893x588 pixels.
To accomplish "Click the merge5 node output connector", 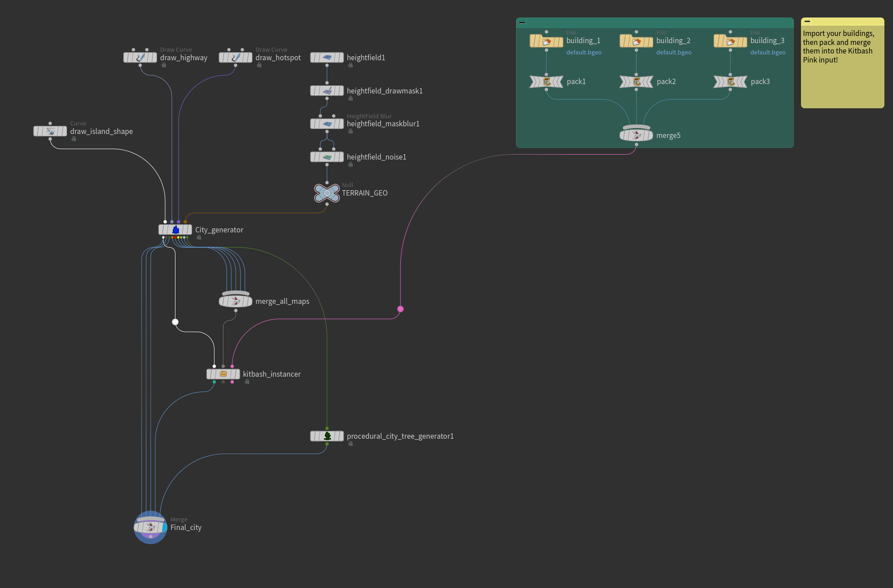I will point(636,144).
